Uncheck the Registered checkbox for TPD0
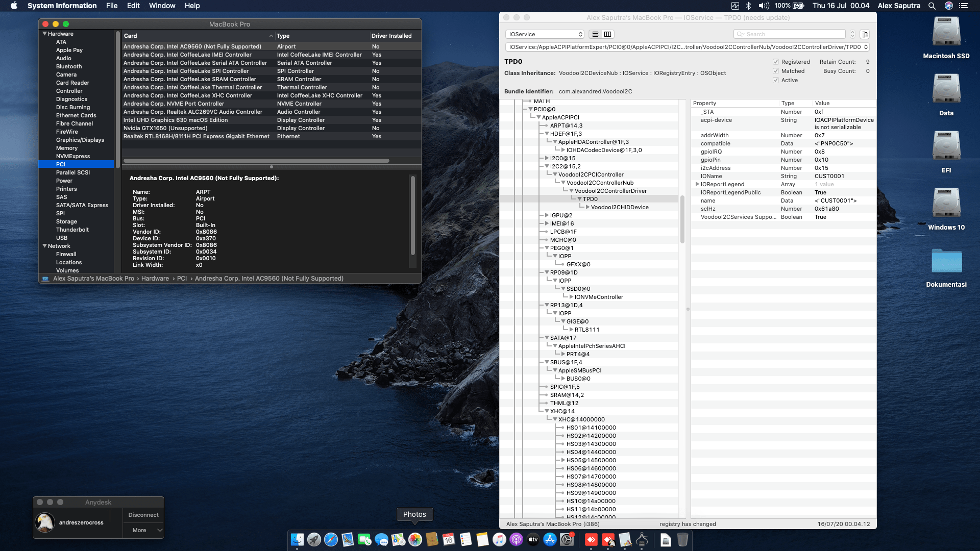Viewport: 980px width, 551px height. pos(776,62)
